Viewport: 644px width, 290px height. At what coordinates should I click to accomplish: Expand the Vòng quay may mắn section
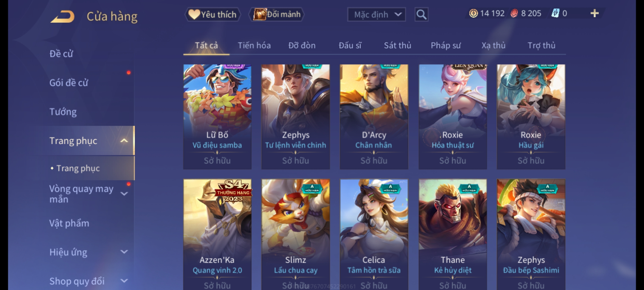tap(124, 194)
